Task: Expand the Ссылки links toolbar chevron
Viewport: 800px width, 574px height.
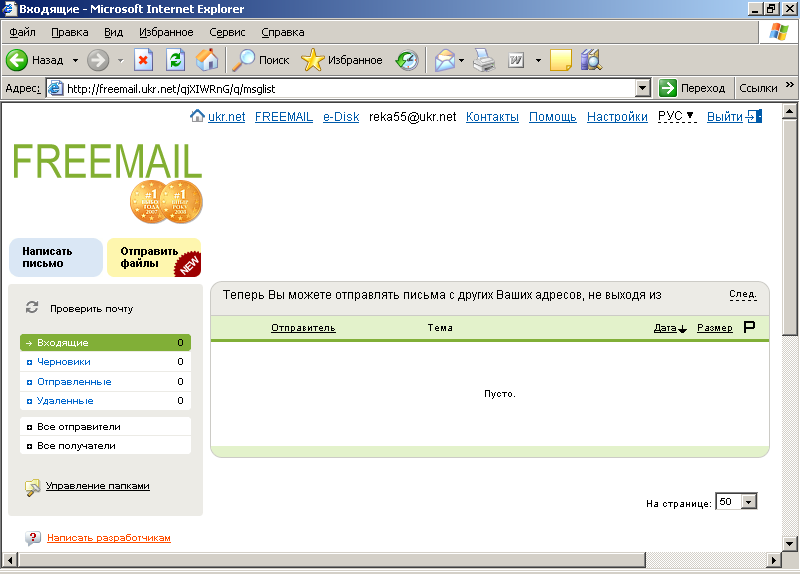Action: click(790, 85)
